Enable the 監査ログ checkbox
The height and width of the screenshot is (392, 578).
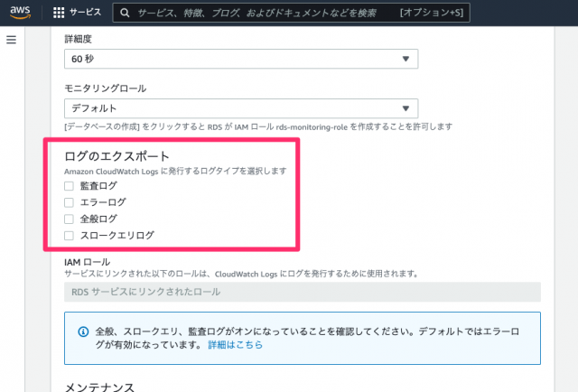pos(69,186)
